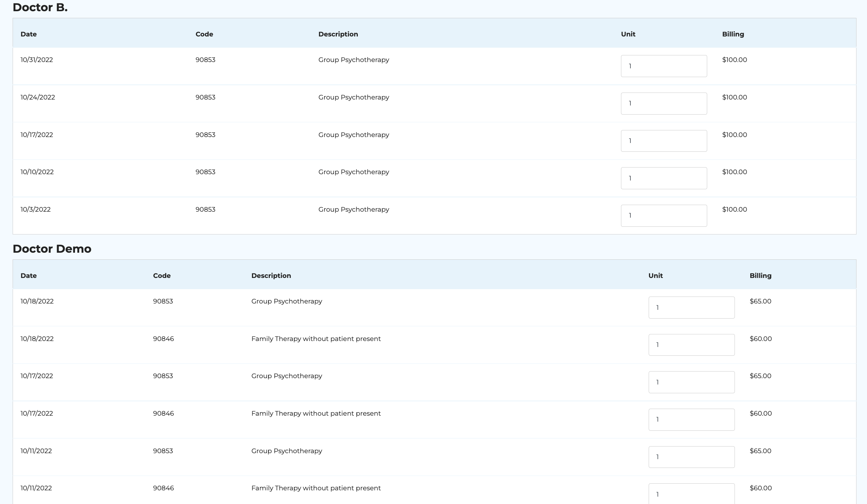The width and height of the screenshot is (867, 504).
Task: Click the Doctor B. section heading
Action: (40, 7)
